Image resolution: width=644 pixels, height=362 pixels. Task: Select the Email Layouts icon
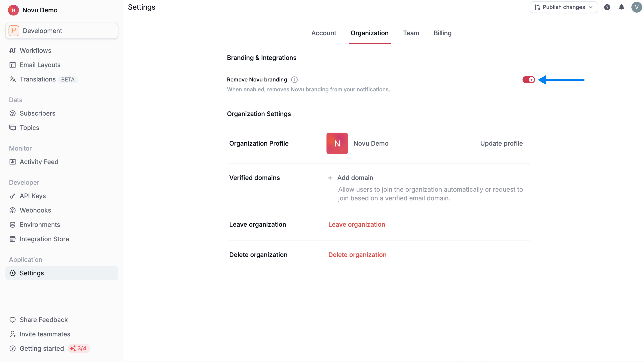click(13, 65)
